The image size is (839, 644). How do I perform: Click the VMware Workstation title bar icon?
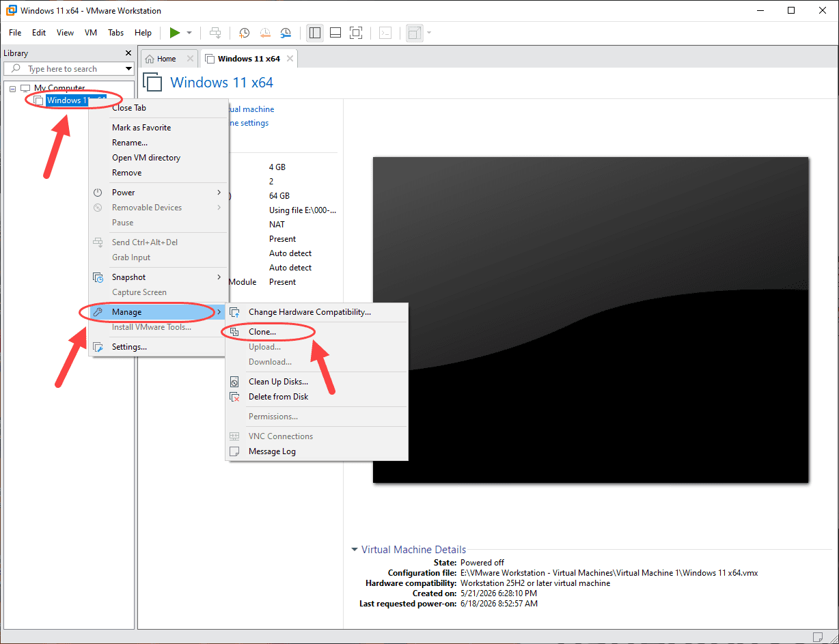point(11,10)
